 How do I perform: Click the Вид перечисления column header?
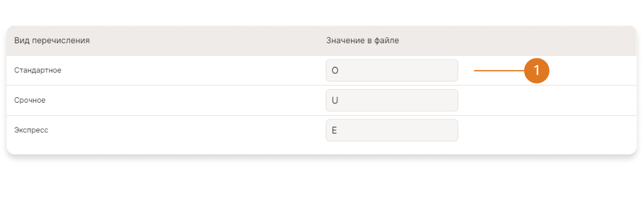(52, 40)
